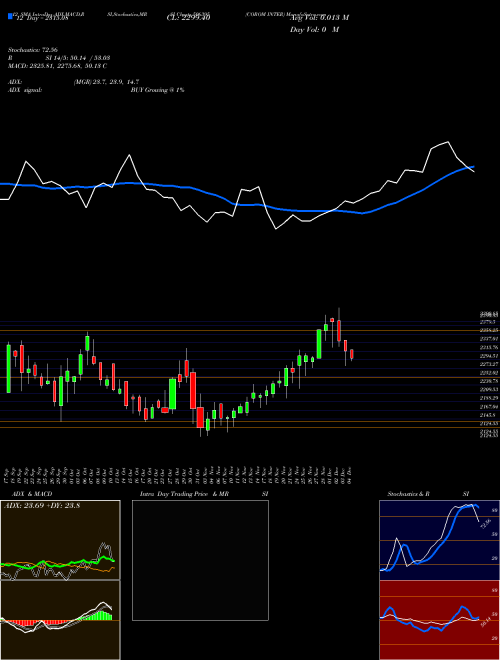Click the 'Day Vol: 0 M' label
Image resolution: width=500 pixels, height=660 pixels.
click(314, 30)
